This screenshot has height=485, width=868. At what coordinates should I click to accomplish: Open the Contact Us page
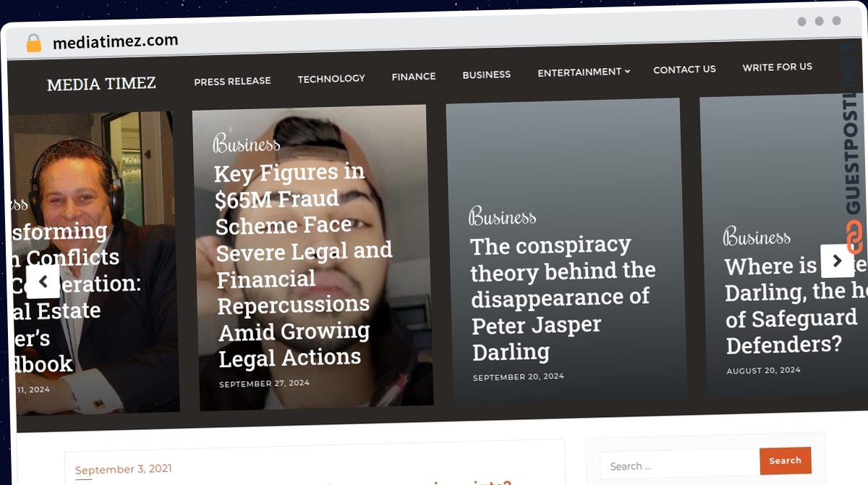pyautogui.click(x=684, y=69)
